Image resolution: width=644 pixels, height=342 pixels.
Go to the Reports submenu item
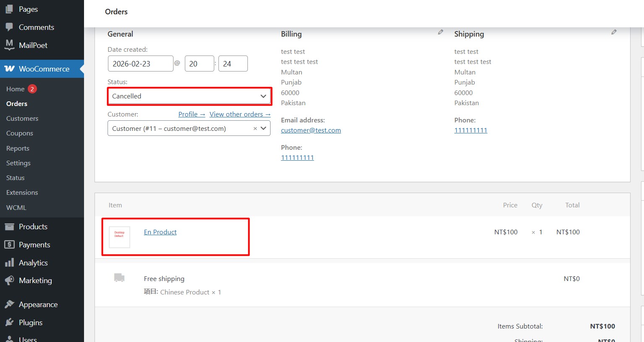click(18, 148)
